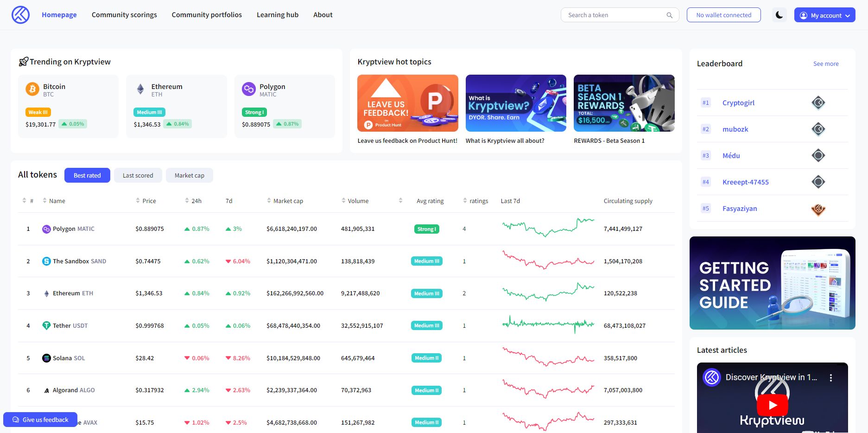Click the search magnifier icon
This screenshot has height=433, width=868.
tap(669, 15)
